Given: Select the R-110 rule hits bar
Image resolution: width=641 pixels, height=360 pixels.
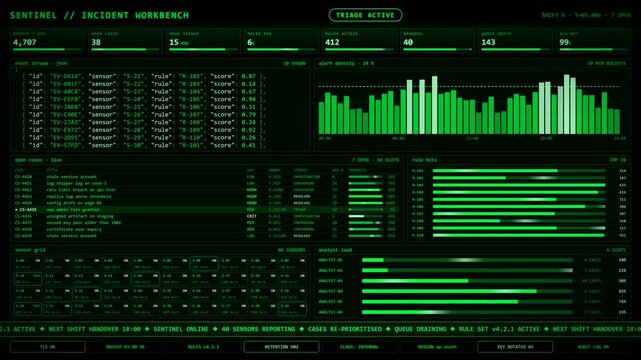Looking at the screenshot, I should (519, 235).
